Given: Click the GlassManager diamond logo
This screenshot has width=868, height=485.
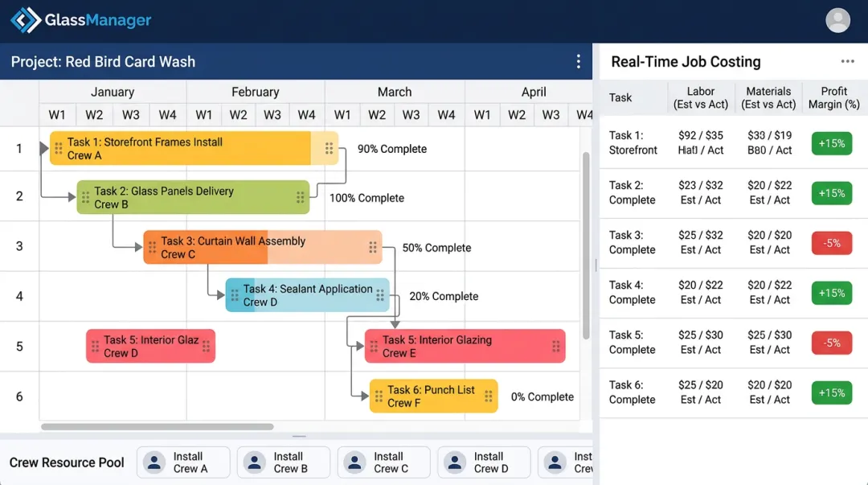Looking at the screenshot, I should tap(26, 20).
